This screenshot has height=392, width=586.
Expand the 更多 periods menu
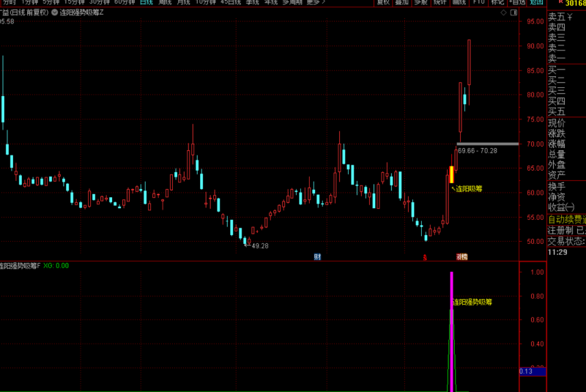pos(316,2)
